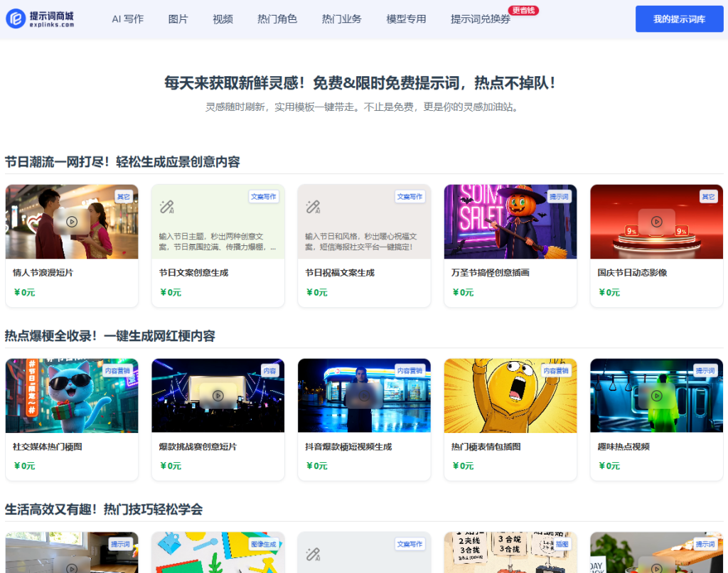Click the pen icon on 节日文案创意生成 card
This screenshot has width=728, height=573.
pos(167,207)
